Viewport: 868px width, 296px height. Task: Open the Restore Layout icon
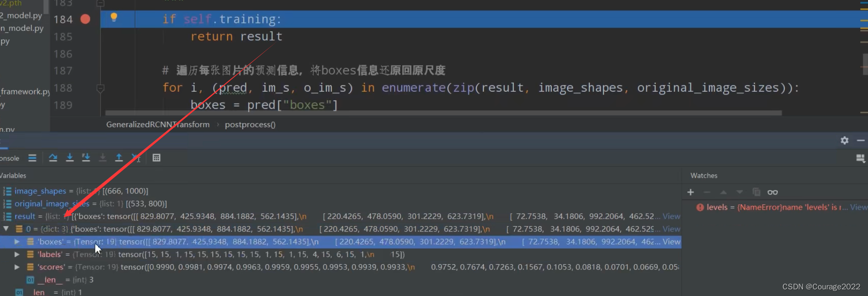pos(860,158)
